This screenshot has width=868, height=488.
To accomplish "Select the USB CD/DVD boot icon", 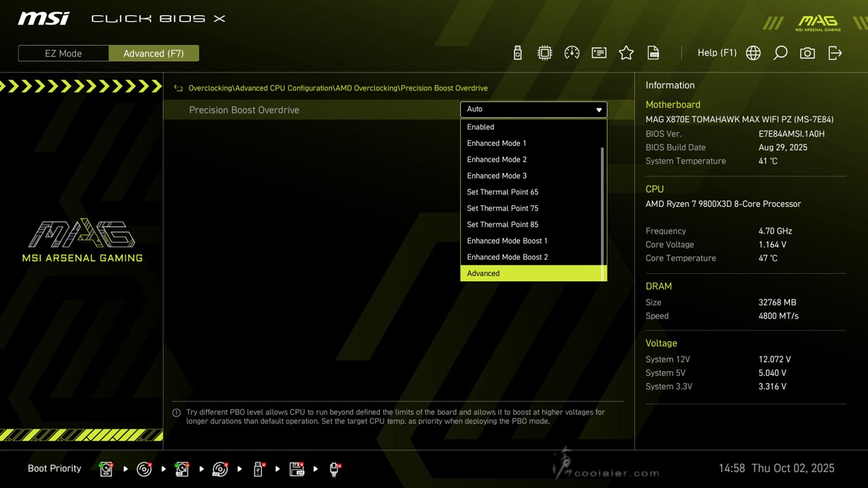I will pos(221,469).
